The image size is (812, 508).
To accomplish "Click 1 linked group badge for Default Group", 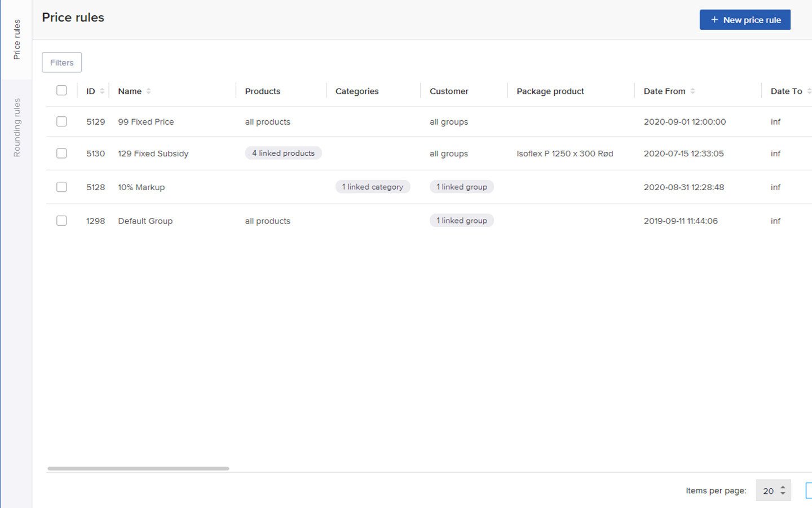I will [461, 221].
